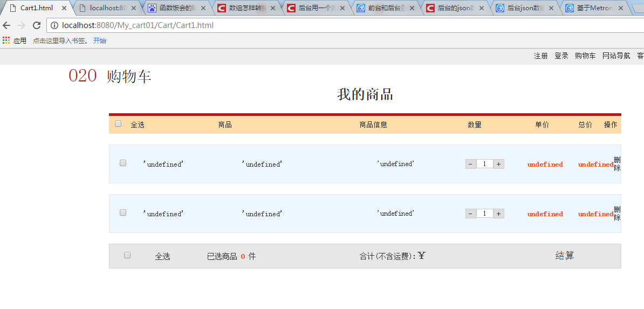Click the 点击这里导入书签 bookmarks hint

point(61,40)
